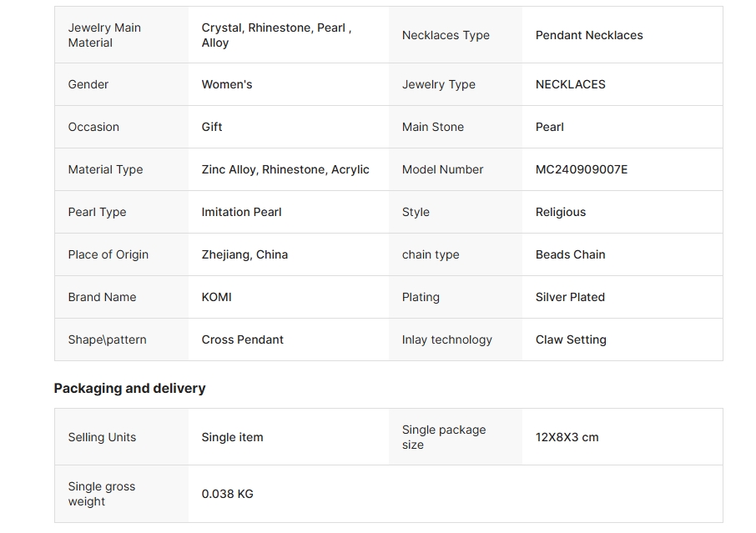The height and width of the screenshot is (533, 756).
Task: Click the Main Stone label
Action: 433,127
